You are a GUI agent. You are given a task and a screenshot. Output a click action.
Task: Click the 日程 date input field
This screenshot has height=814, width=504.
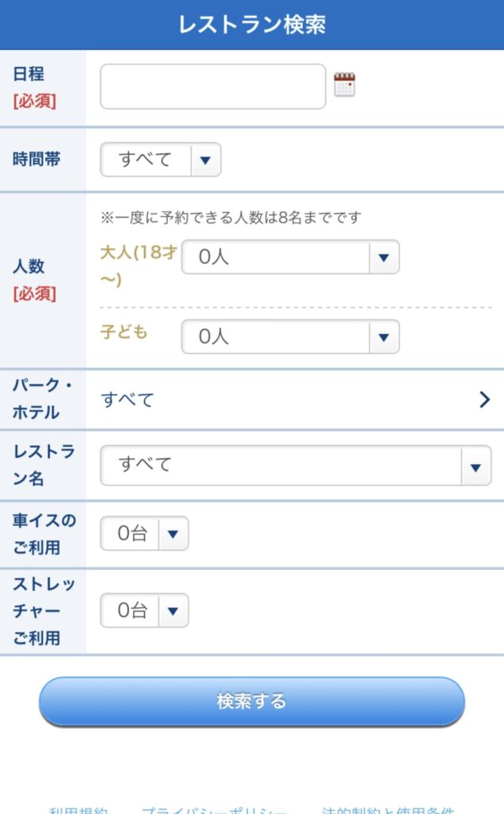point(212,87)
